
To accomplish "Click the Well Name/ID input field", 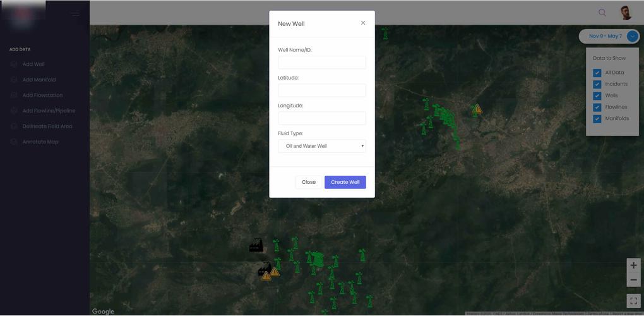I will 322,63.
